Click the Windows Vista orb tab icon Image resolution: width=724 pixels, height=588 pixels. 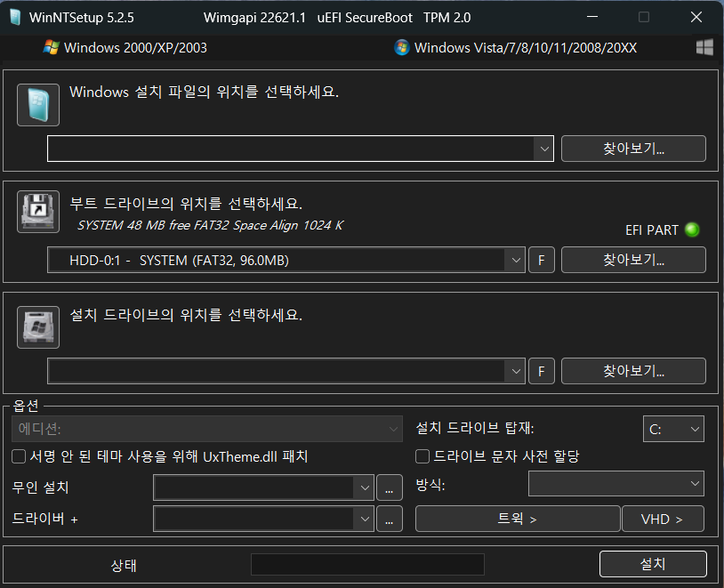click(x=402, y=47)
